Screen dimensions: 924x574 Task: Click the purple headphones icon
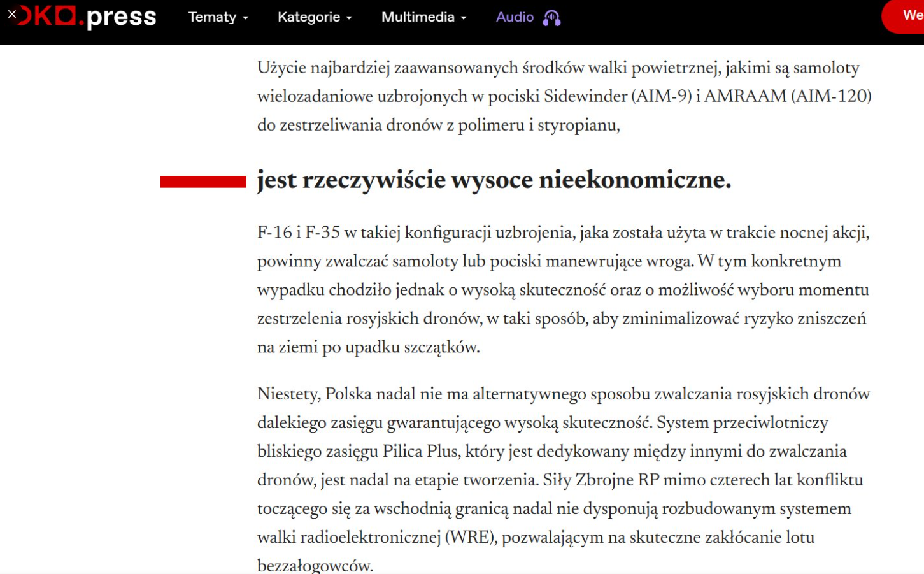point(551,18)
